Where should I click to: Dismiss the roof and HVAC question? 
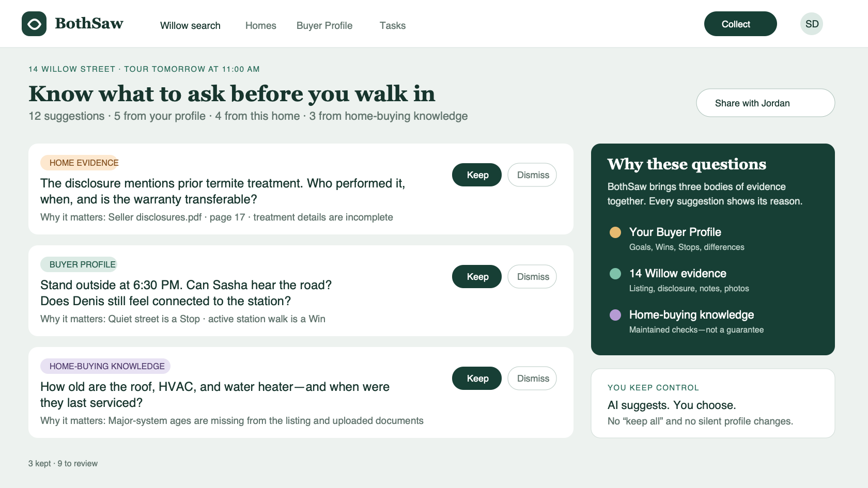(x=532, y=379)
